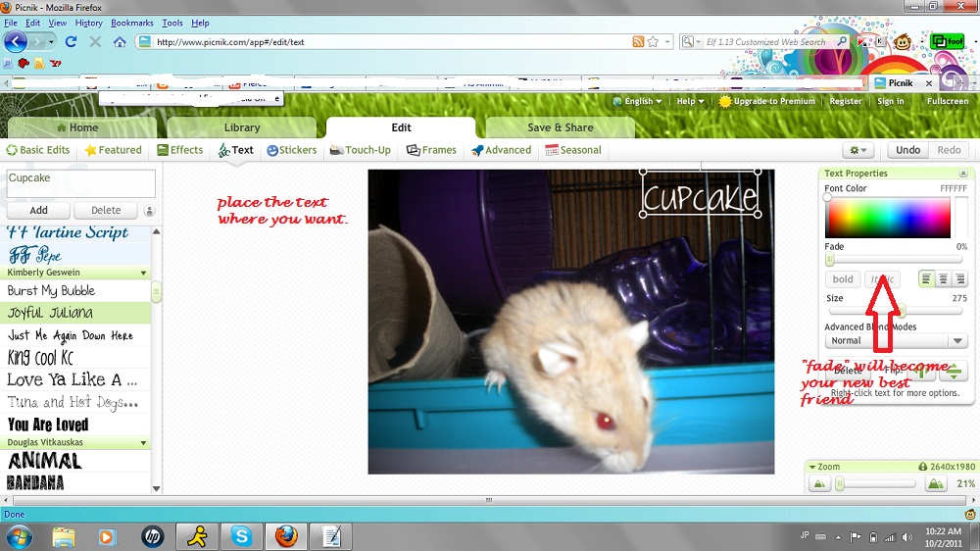Open Firefox Bookmarks menu
This screenshot has height=551, width=980.
click(x=132, y=24)
